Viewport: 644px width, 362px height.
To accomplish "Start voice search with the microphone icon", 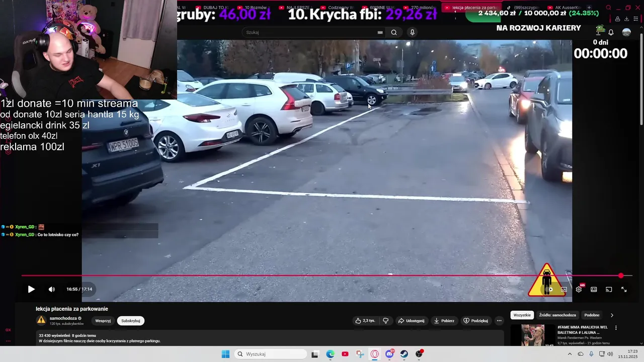I will click(413, 32).
